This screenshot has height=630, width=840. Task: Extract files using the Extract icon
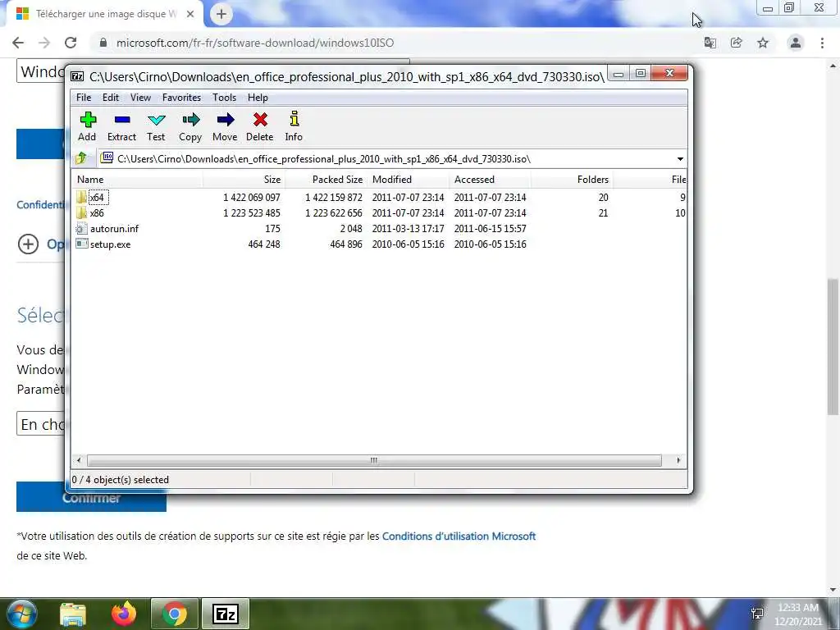tap(121, 126)
